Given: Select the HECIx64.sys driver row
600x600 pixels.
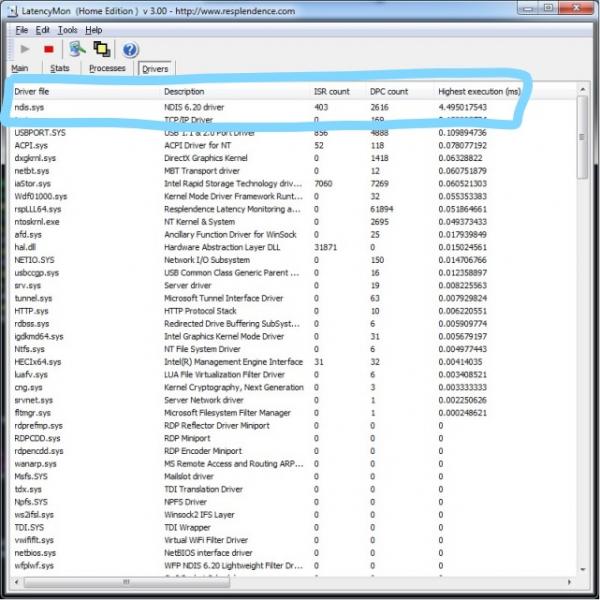Looking at the screenshot, I should pos(293,362).
